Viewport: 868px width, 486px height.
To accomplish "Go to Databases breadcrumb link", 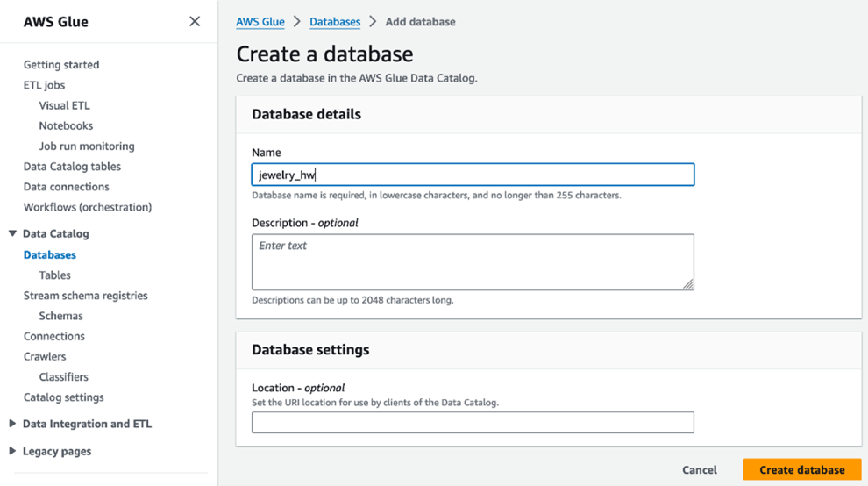I will pyautogui.click(x=335, y=22).
